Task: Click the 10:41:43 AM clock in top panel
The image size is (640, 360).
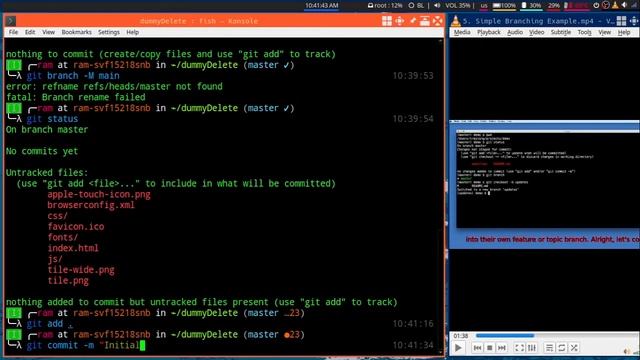Action: pyautogui.click(x=322, y=5)
